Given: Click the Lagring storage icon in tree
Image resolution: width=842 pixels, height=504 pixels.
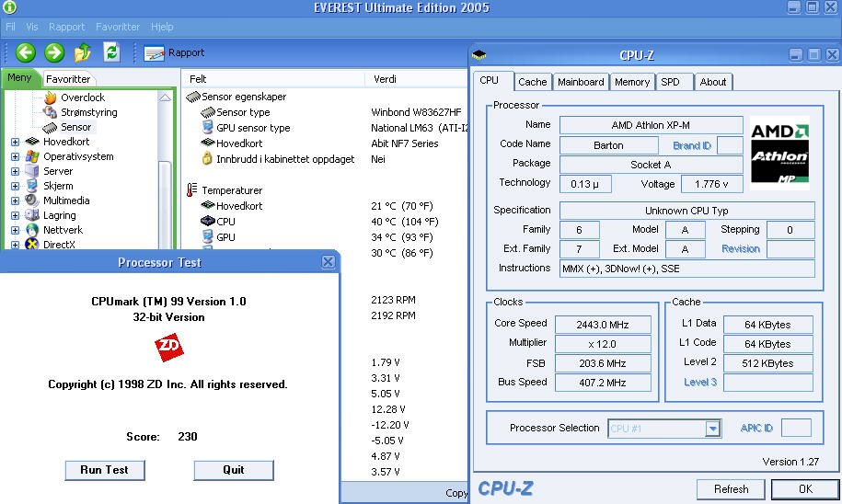Looking at the screenshot, I should (32, 214).
